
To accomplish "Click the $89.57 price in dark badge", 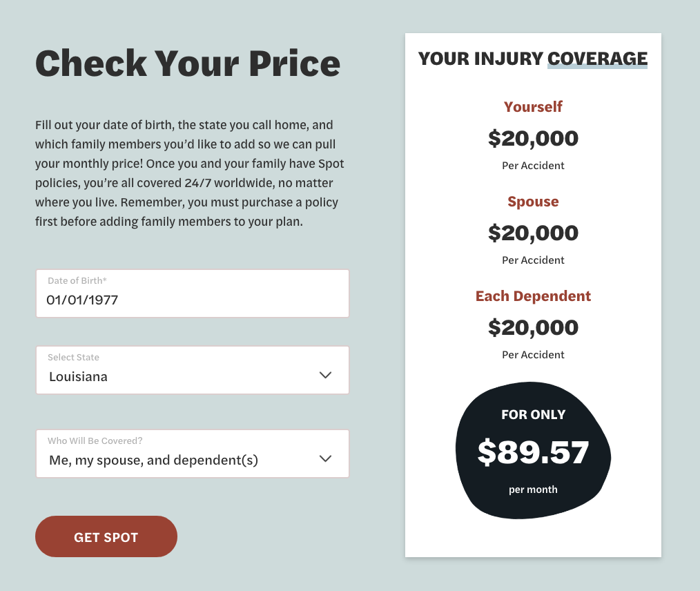I will 533,452.
